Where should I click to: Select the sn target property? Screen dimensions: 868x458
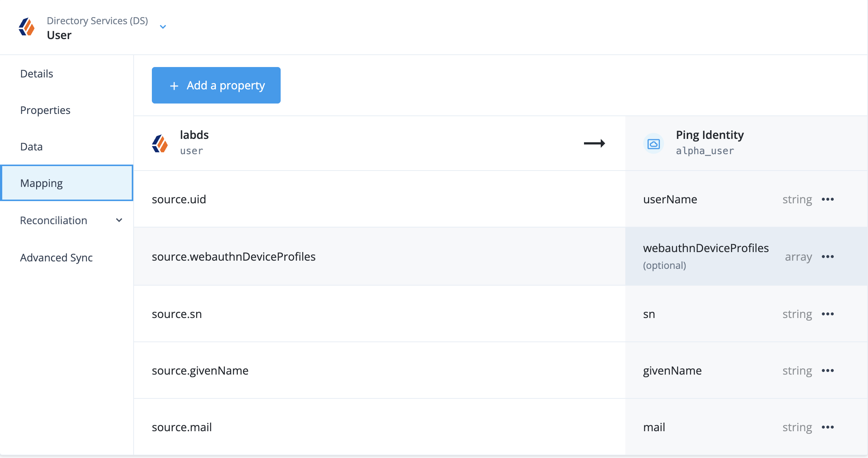coord(649,314)
